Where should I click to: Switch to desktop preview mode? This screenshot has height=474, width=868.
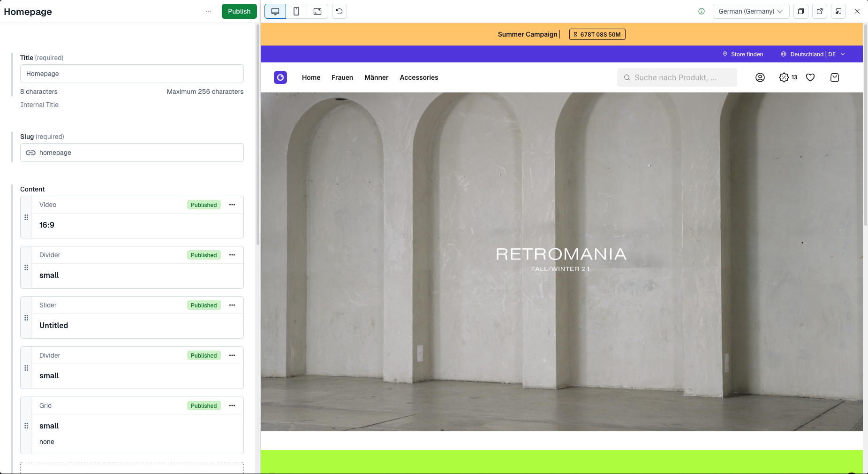pyautogui.click(x=275, y=11)
